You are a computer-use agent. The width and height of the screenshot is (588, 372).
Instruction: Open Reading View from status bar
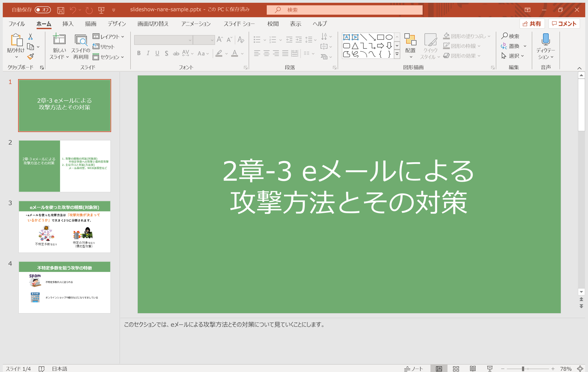(472, 368)
